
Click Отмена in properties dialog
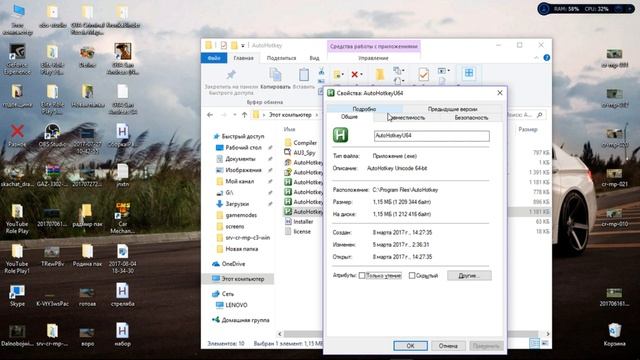click(x=448, y=346)
